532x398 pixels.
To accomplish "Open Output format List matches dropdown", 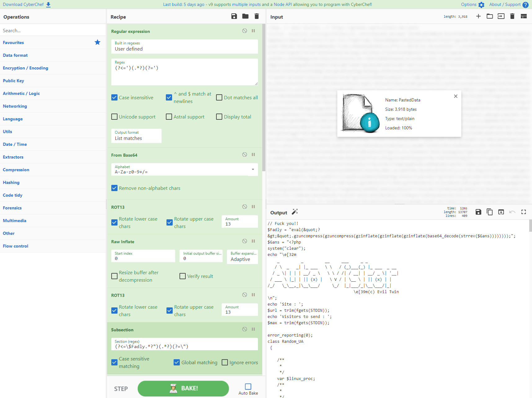I will tap(136, 136).
